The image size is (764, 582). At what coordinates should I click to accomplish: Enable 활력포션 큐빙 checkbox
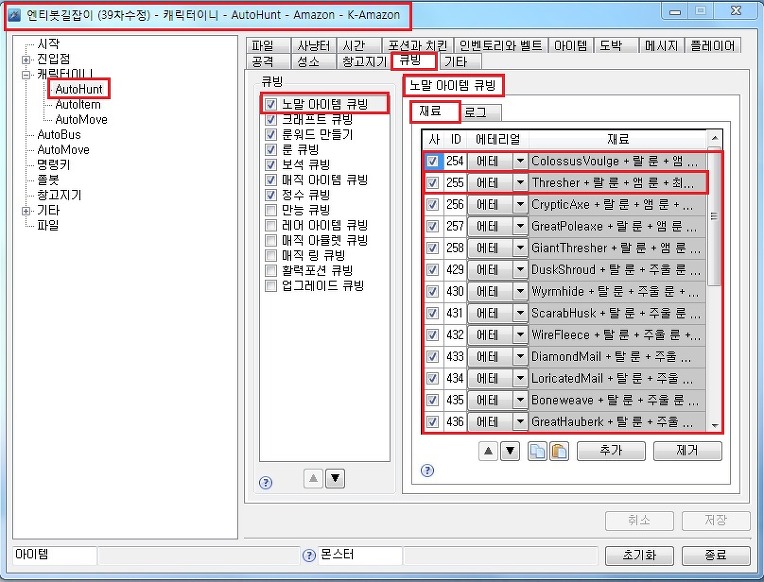[x=271, y=271]
